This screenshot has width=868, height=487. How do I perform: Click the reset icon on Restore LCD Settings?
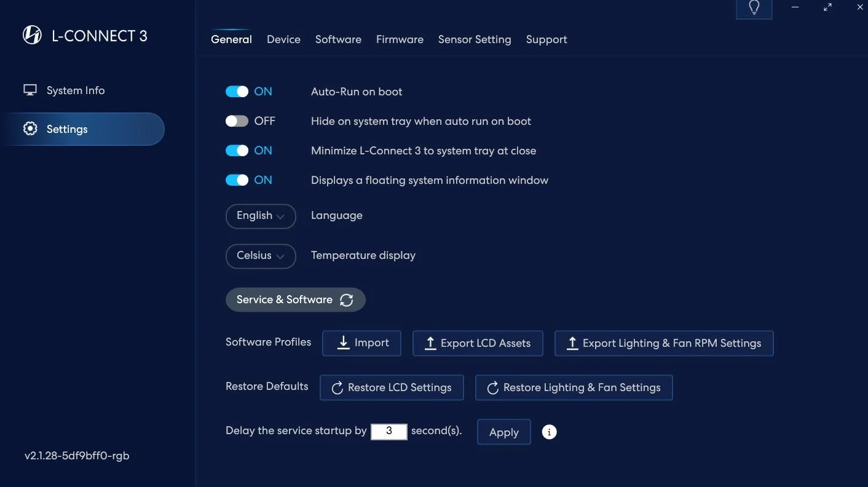pos(337,388)
